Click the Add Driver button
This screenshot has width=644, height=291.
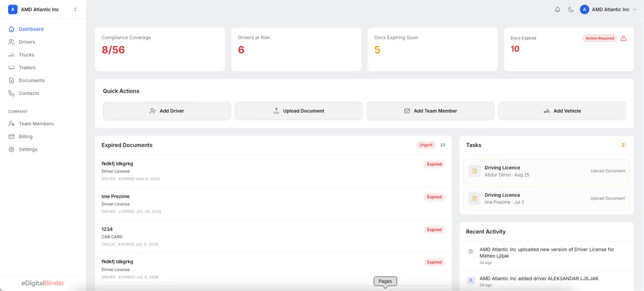point(167,111)
